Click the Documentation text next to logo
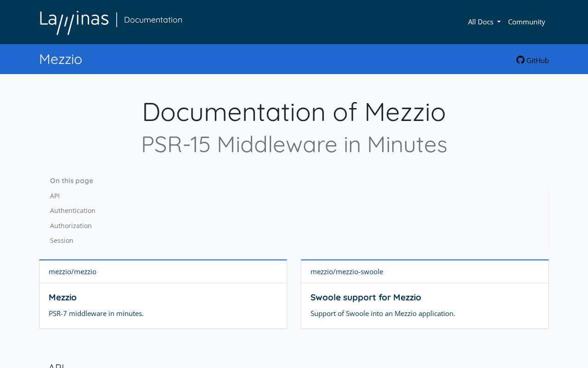The width and height of the screenshot is (588, 368). 153,20
